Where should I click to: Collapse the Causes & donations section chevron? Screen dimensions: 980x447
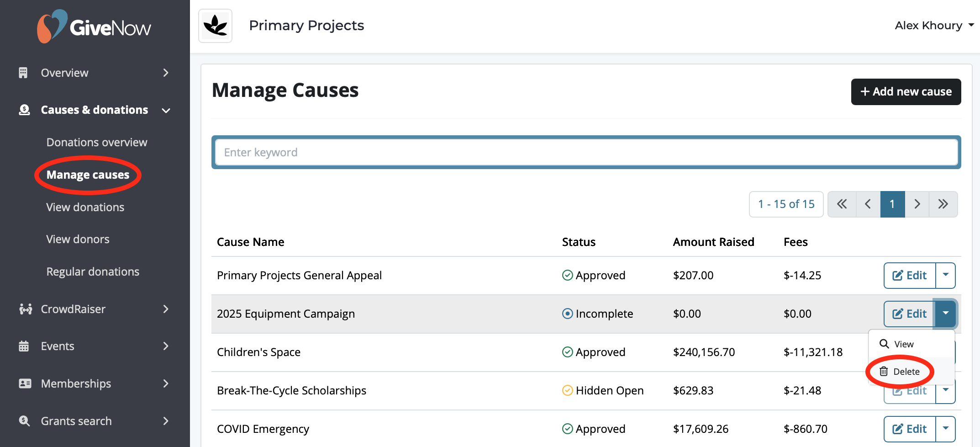[x=166, y=110]
